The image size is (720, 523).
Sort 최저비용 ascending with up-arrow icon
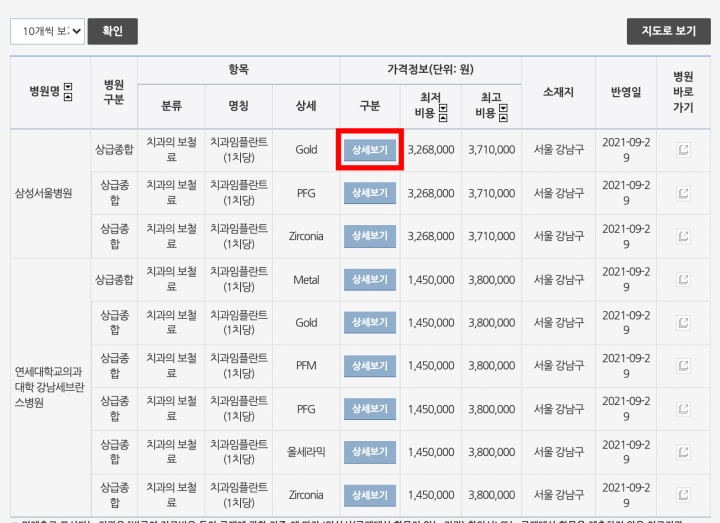443,118
